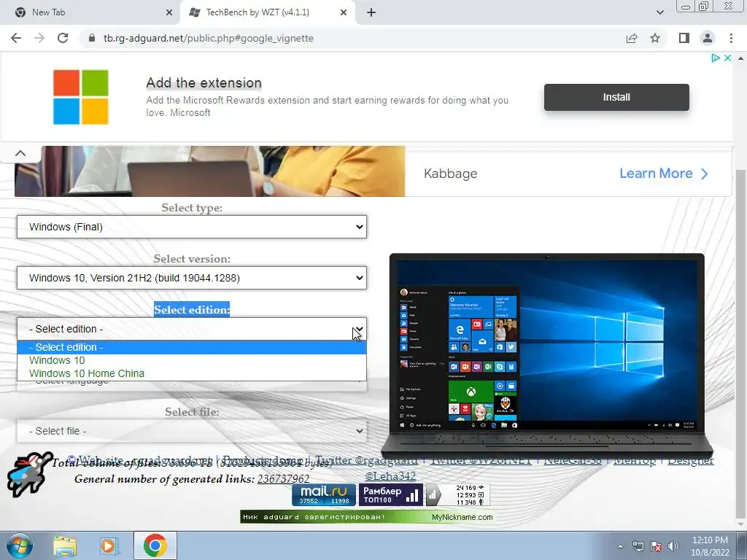Image resolution: width=747 pixels, height=560 pixels.
Task: Open the Action Center flag icon
Action: coord(656,546)
